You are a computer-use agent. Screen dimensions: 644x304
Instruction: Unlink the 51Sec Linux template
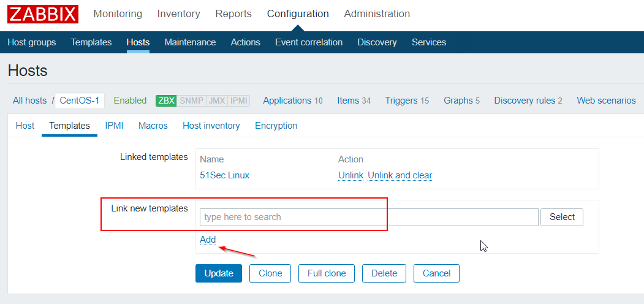click(350, 175)
